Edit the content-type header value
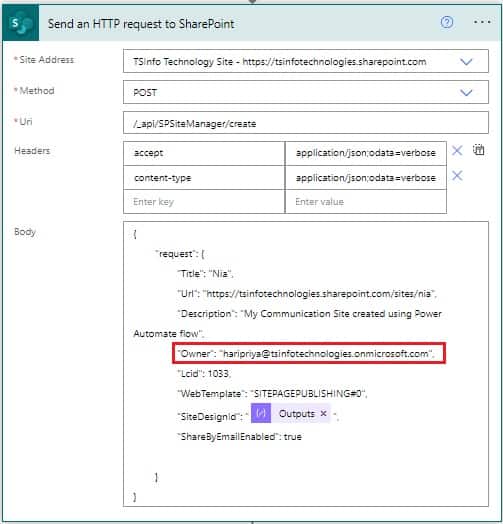 click(366, 178)
